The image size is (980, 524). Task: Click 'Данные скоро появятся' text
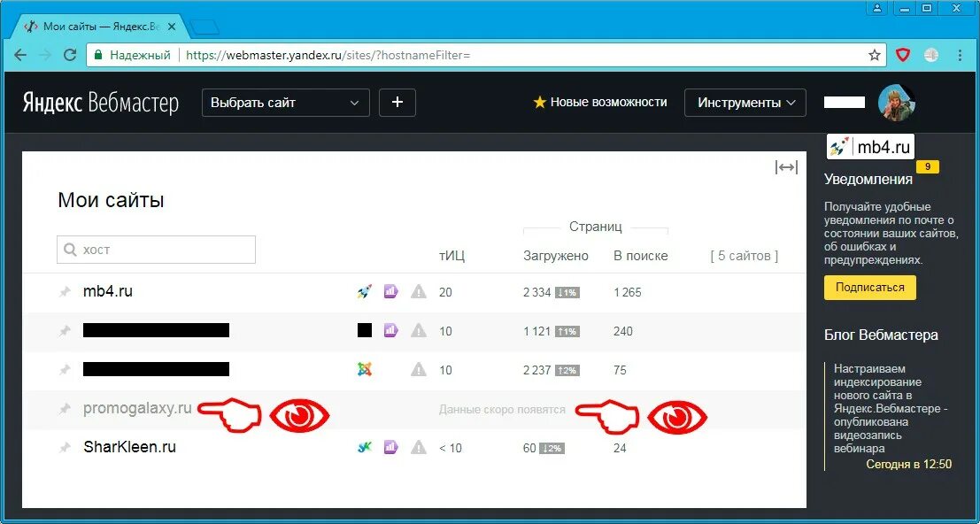tap(502, 410)
